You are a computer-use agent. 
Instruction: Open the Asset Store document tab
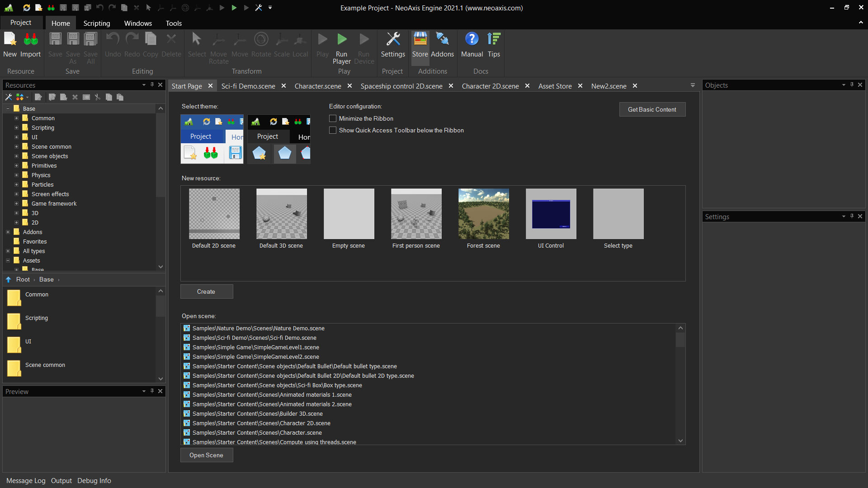[555, 86]
